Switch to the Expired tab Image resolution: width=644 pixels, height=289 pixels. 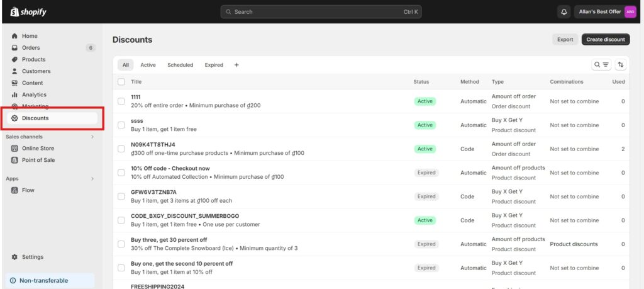point(214,65)
